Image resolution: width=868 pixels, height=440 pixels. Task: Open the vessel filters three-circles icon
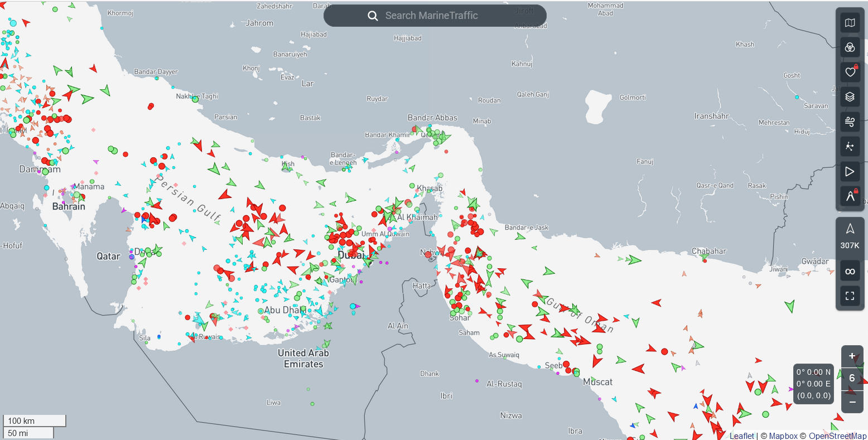tap(850, 47)
